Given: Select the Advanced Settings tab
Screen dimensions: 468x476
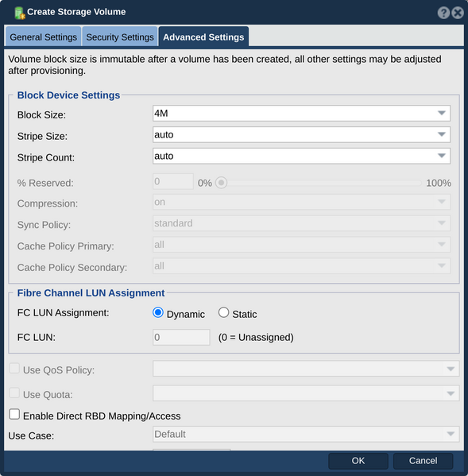Looking at the screenshot, I should (203, 37).
